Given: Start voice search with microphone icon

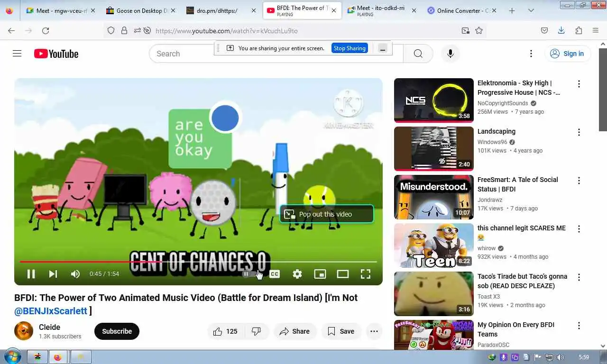Looking at the screenshot, I should pyautogui.click(x=451, y=54).
